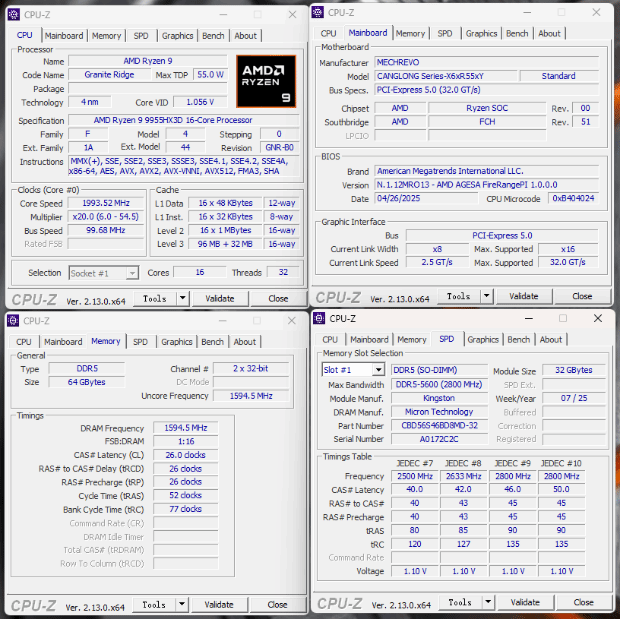
Task: Click the Bank Cycle Time value 77 clocks
Action: pos(185,509)
